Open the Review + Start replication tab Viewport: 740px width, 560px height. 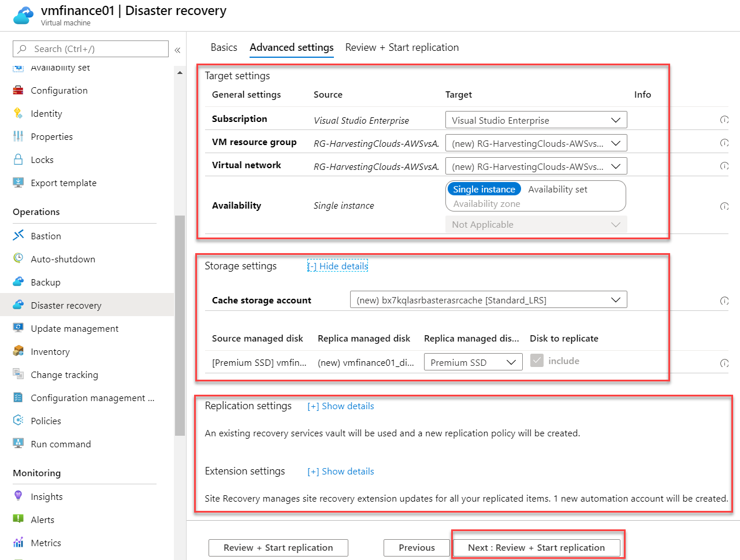402,47
